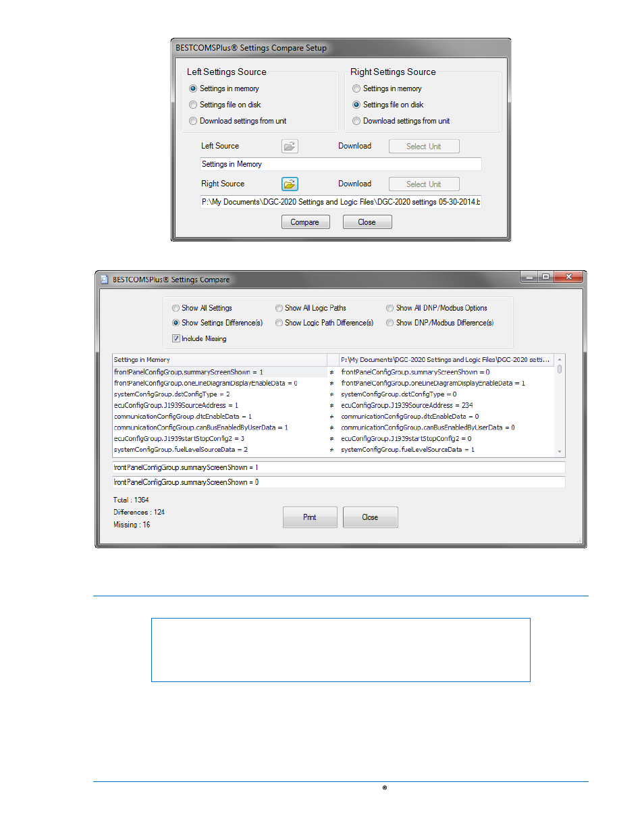Click upper summaryScreenShown = 1 detail field
Viewport: 644px width, 834px height.
pyautogui.click(x=339, y=467)
